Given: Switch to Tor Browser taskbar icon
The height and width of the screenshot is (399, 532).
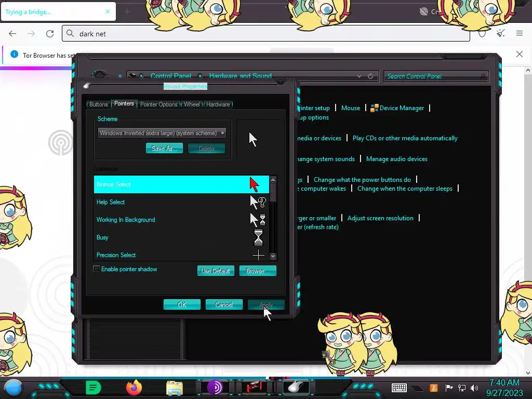Looking at the screenshot, I should (x=215, y=388).
